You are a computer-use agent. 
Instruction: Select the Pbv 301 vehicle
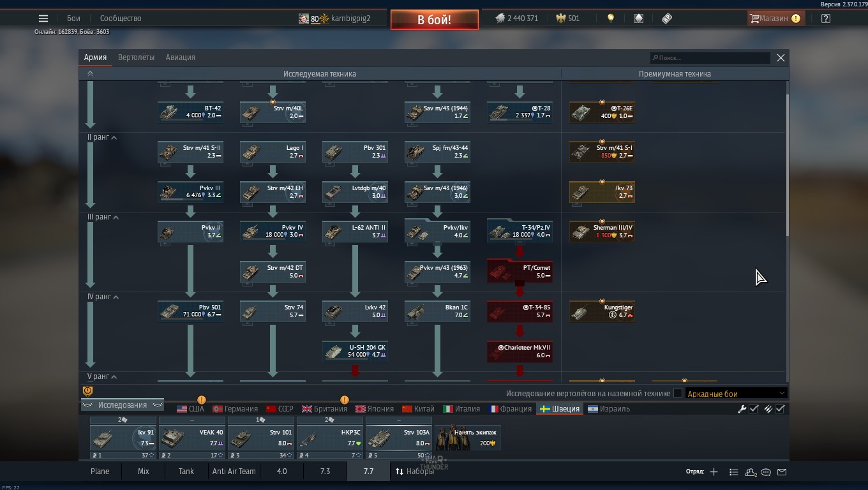click(355, 152)
